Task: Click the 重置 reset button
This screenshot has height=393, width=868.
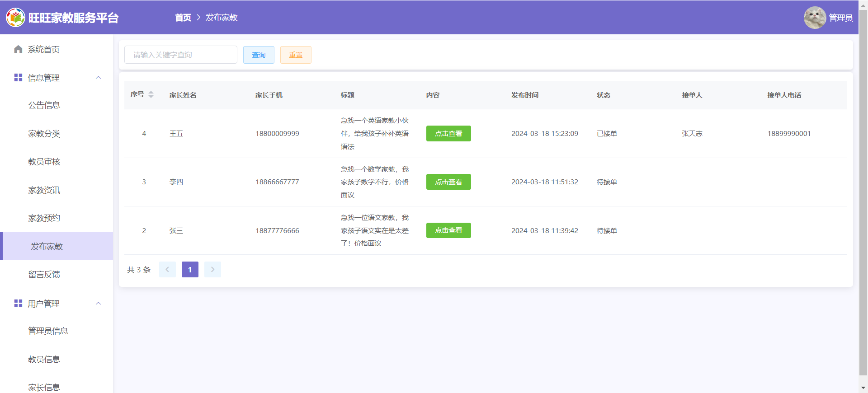Action: (296, 55)
